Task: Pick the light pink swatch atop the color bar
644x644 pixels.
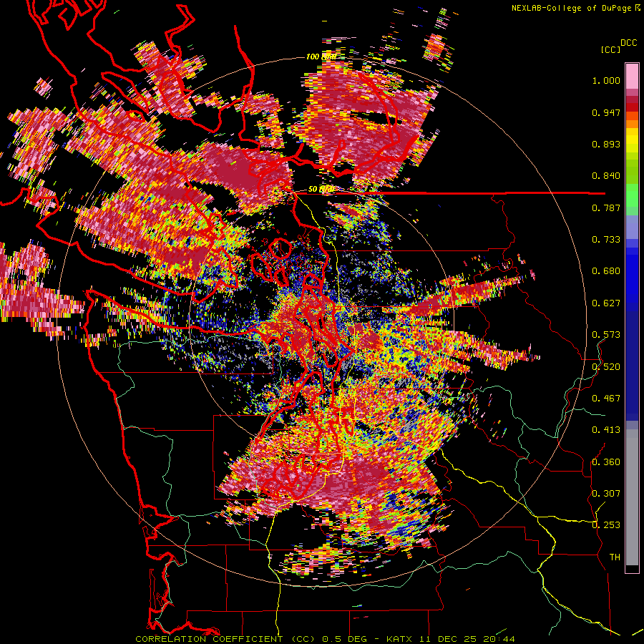Action: (x=632, y=76)
